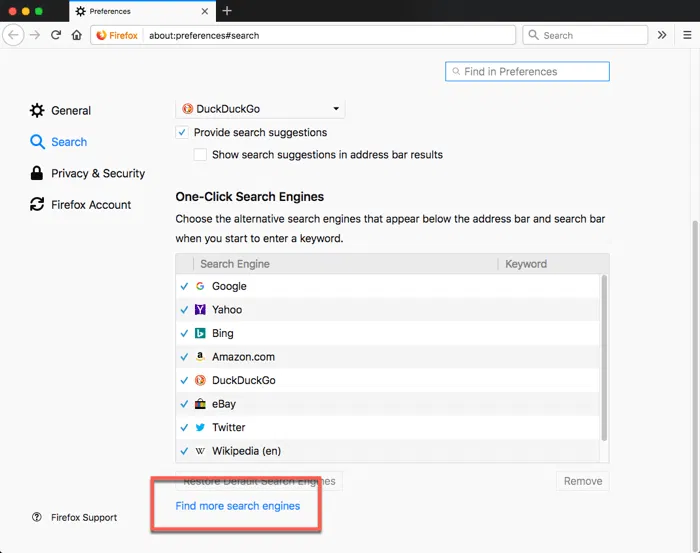
Task: Select the Yahoo row text
Action: pos(227,309)
